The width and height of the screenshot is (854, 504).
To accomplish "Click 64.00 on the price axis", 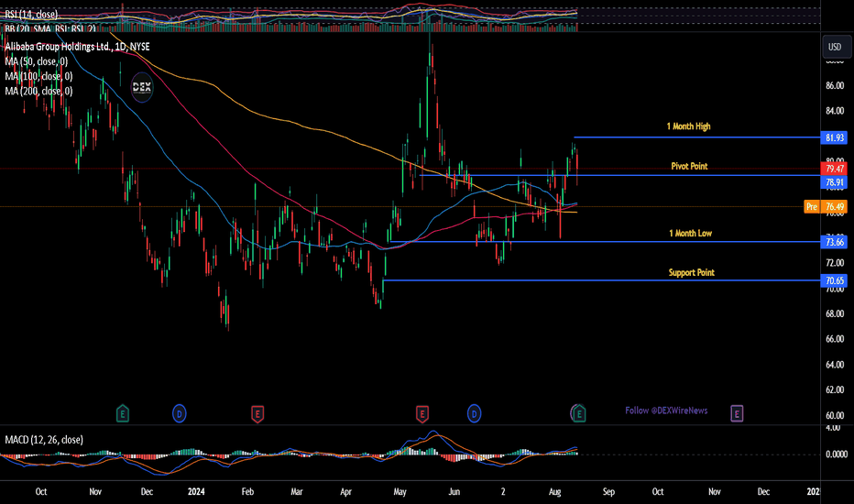I will click(835, 365).
